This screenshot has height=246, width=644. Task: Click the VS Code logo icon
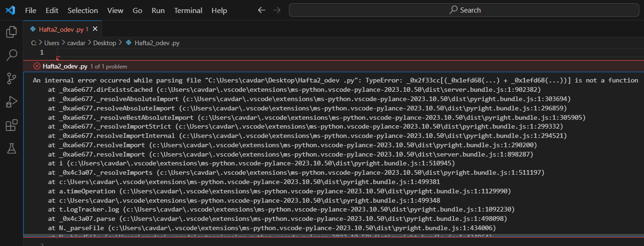pos(10,10)
